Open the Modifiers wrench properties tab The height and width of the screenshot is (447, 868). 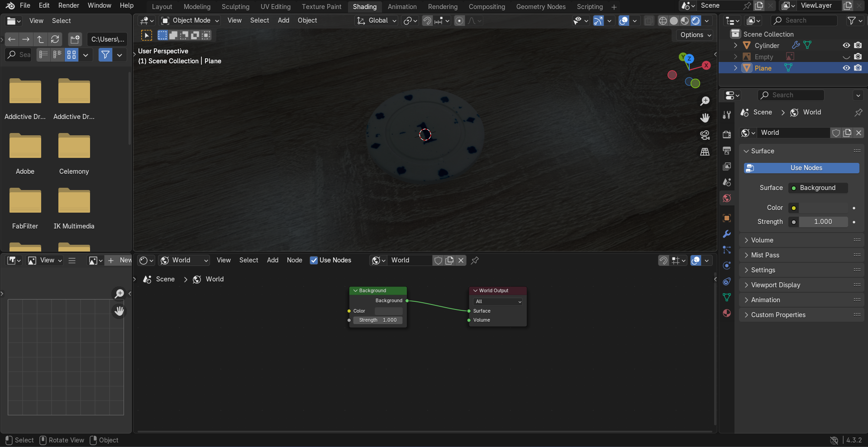[x=727, y=234]
